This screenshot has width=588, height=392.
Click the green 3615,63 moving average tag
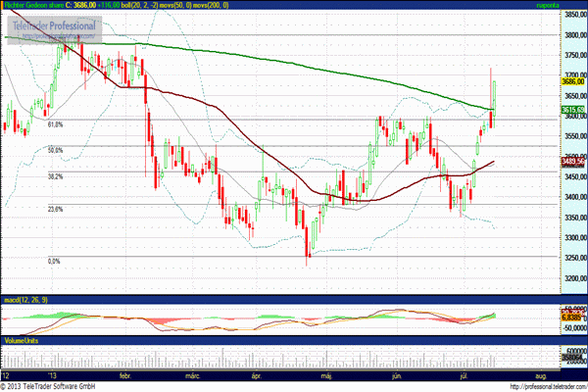(x=573, y=111)
